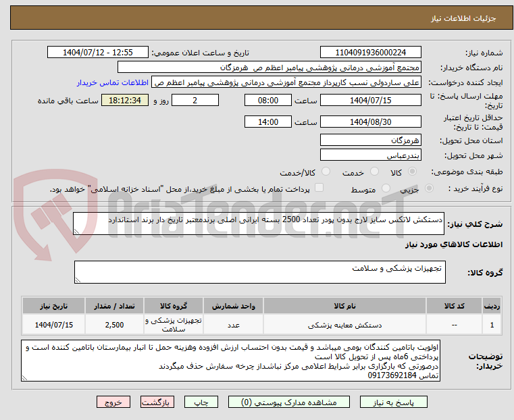Click the quantity cell 2,500
Image resolution: width=514 pixels, height=420 pixels.
(x=114, y=325)
